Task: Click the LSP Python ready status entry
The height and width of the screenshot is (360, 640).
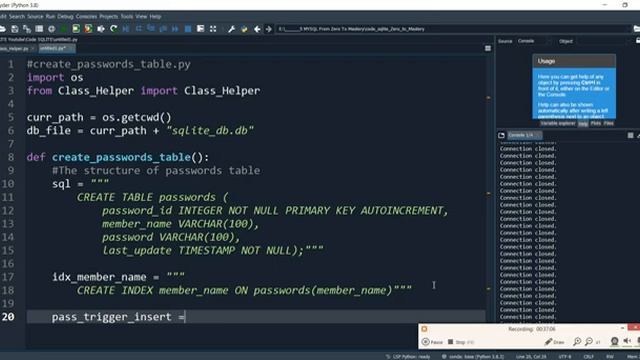Action: [408, 357]
